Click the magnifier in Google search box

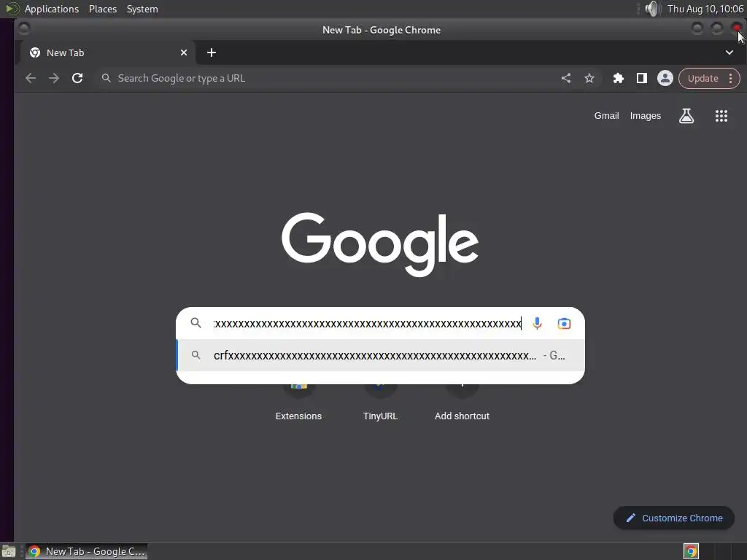click(196, 323)
